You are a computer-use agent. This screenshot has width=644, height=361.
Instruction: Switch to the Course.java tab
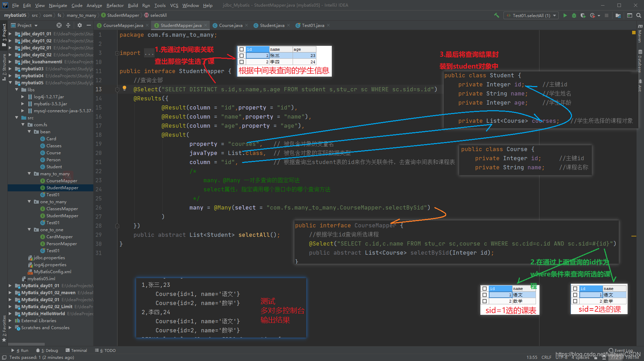231,25
